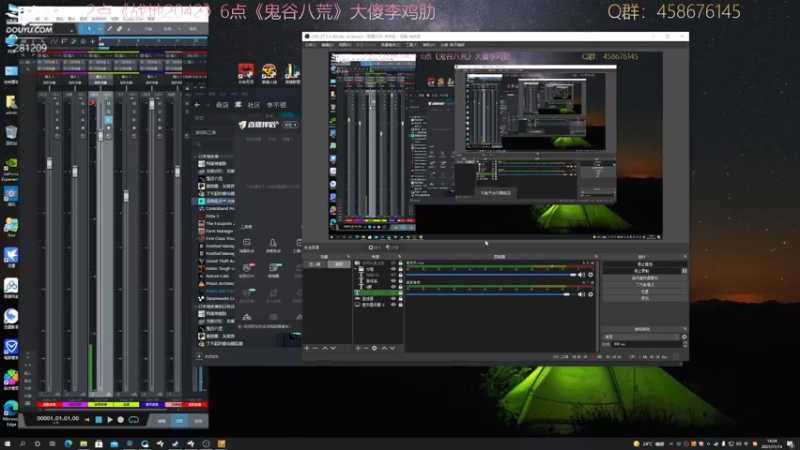Undock the OBS Scenes panel
This screenshot has width=800, height=450.
(x=348, y=257)
